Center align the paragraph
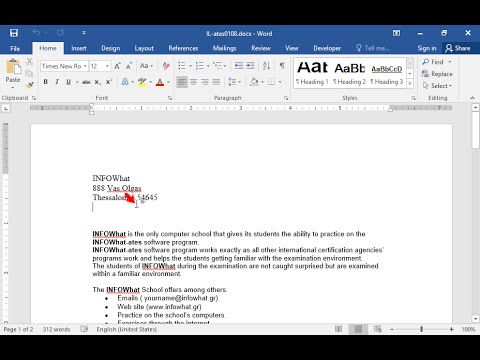Viewport: 480px width, 360px height. point(193,82)
